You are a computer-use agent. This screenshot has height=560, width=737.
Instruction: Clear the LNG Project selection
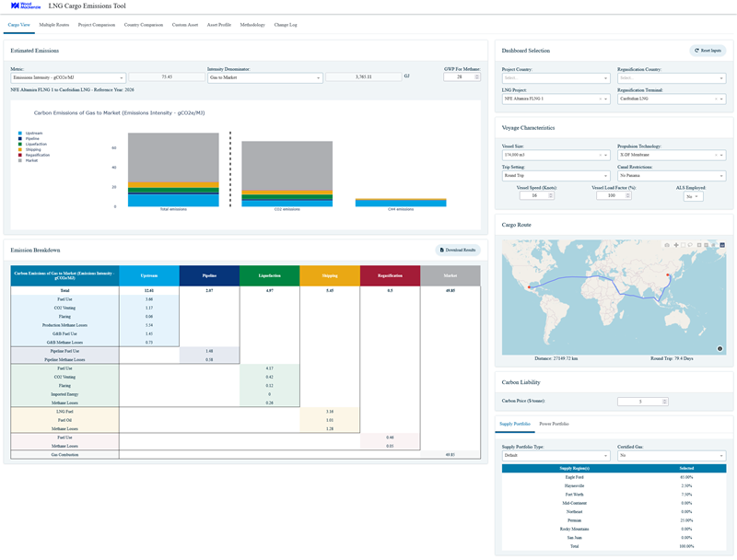pos(601,98)
